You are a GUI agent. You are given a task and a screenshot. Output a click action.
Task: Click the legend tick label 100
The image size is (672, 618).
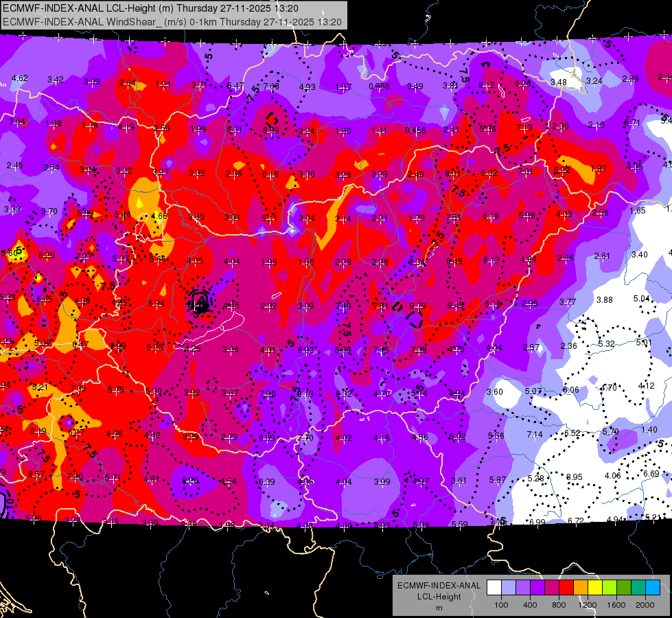pyautogui.click(x=501, y=605)
